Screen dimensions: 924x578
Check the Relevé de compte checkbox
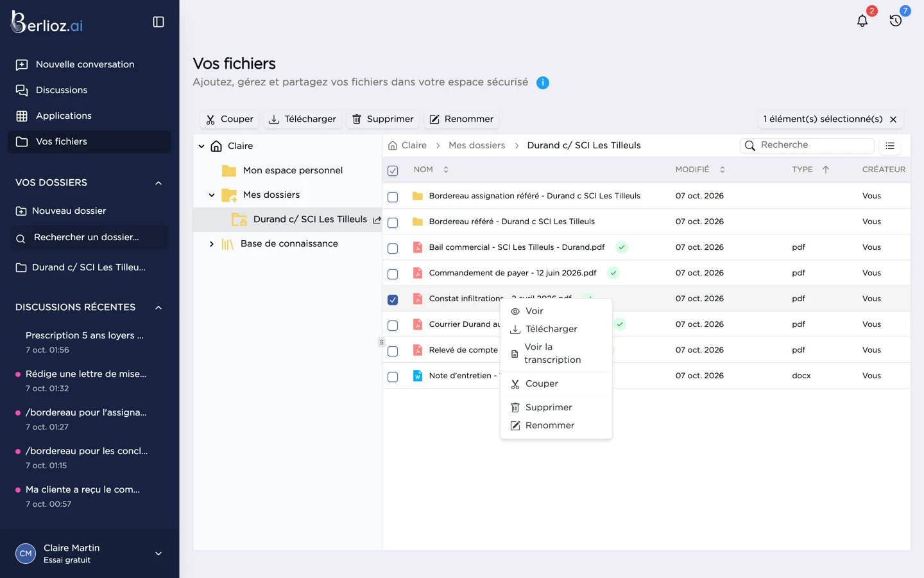[x=393, y=351]
